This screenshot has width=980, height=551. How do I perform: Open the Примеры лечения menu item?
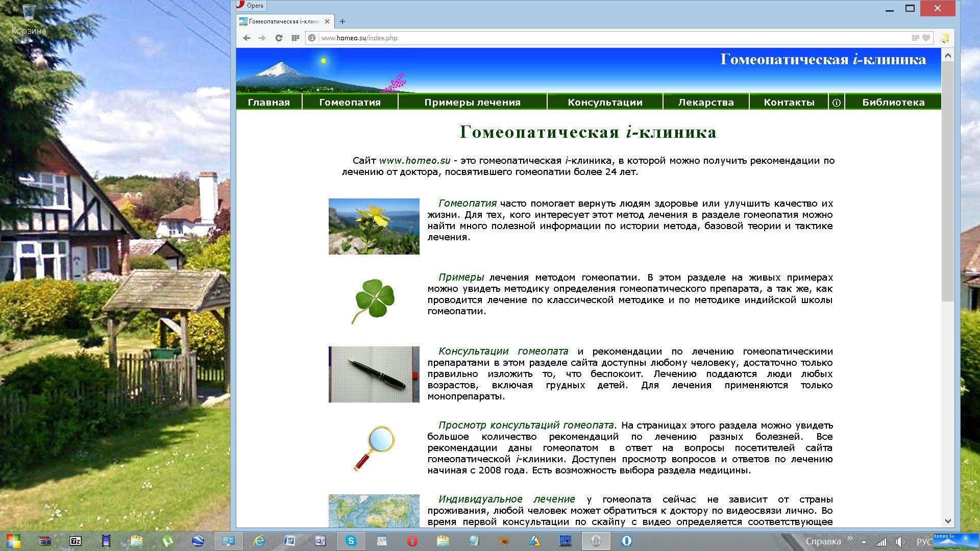tap(472, 102)
